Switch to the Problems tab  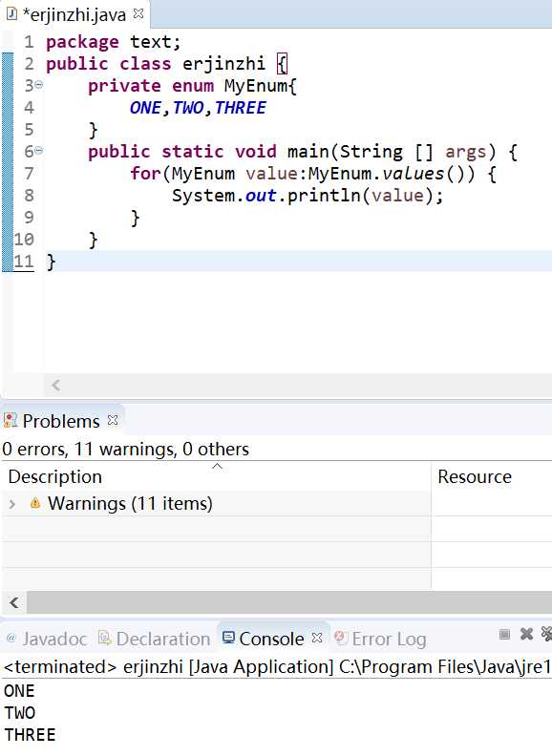tap(61, 421)
